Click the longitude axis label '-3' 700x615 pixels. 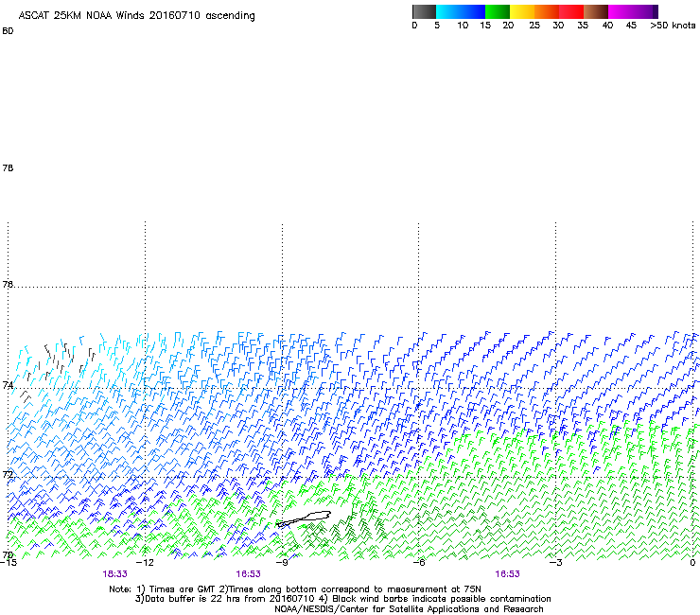click(555, 563)
